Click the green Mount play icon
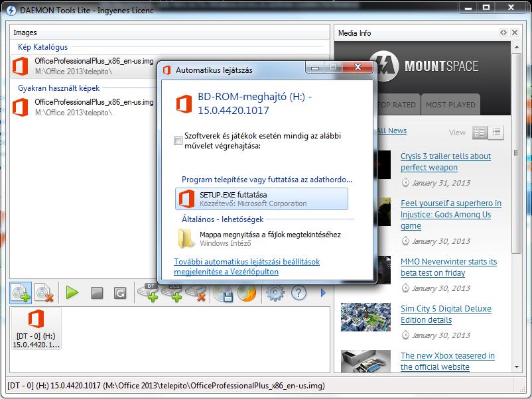 click(x=72, y=292)
